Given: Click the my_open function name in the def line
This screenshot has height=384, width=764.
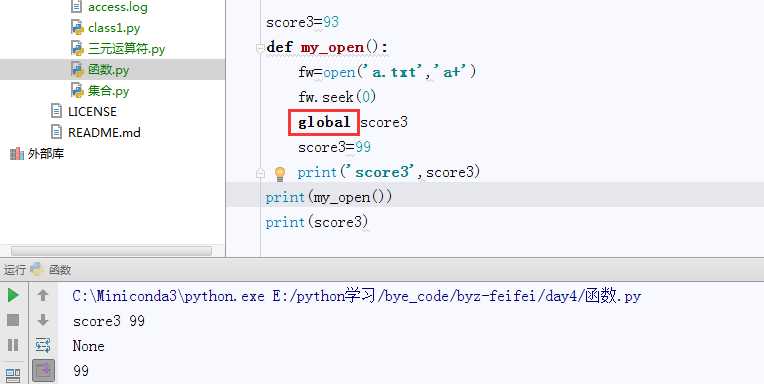Looking at the screenshot, I should click(x=332, y=47).
